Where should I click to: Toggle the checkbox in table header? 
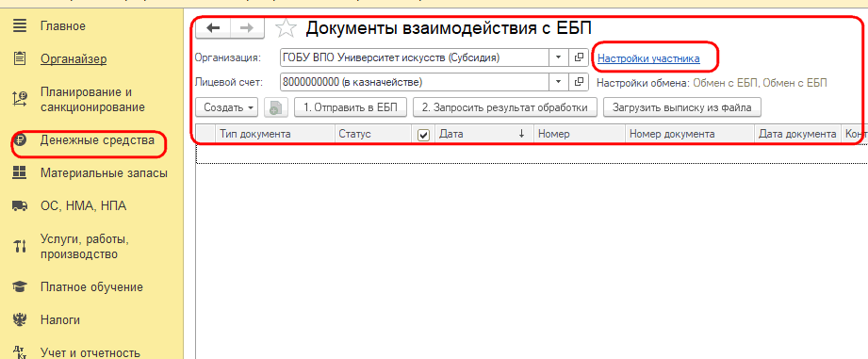pyautogui.click(x=423, y=135)
